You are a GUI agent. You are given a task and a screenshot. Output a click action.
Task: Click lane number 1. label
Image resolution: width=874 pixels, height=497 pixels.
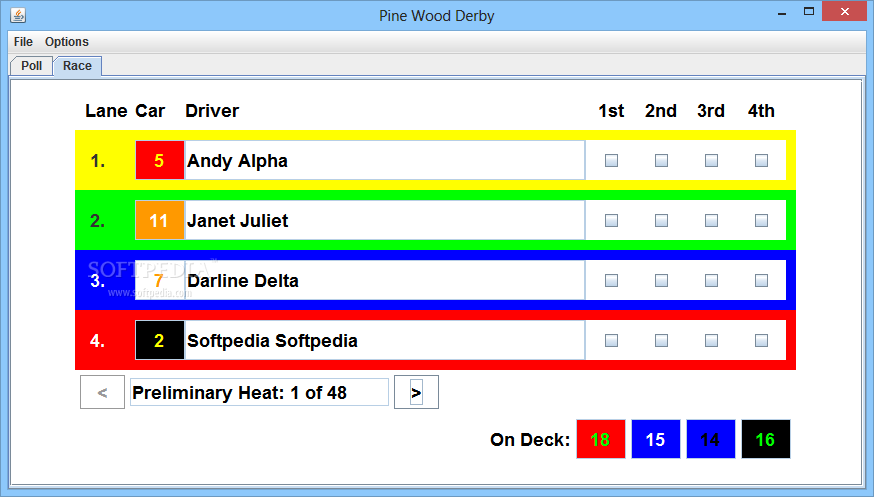coord(98,161)
